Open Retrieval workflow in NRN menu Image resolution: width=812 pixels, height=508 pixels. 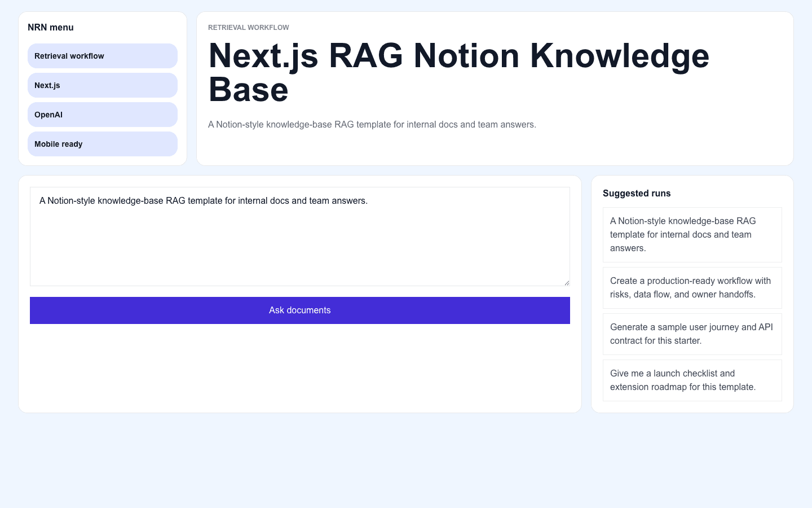point(103,56)
